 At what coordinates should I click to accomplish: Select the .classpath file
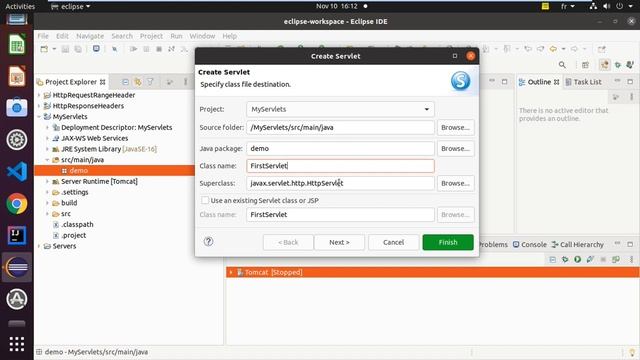click(x=77, y=224)
